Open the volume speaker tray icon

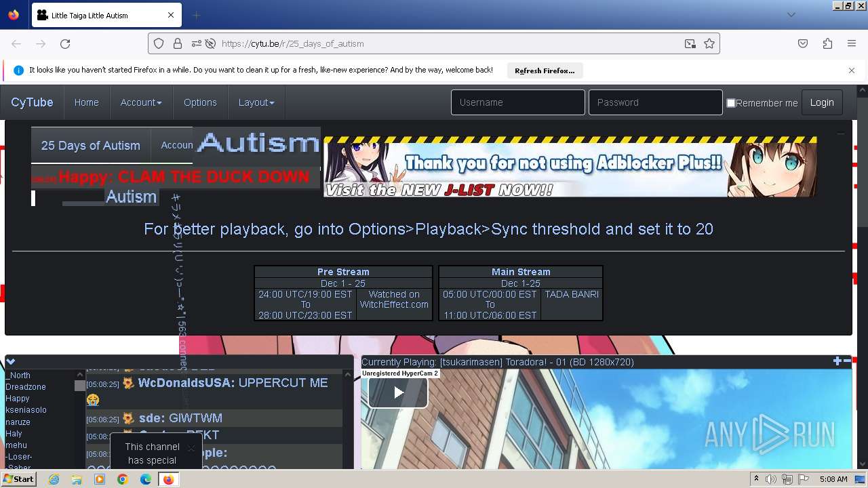click(x=771, y=479)
